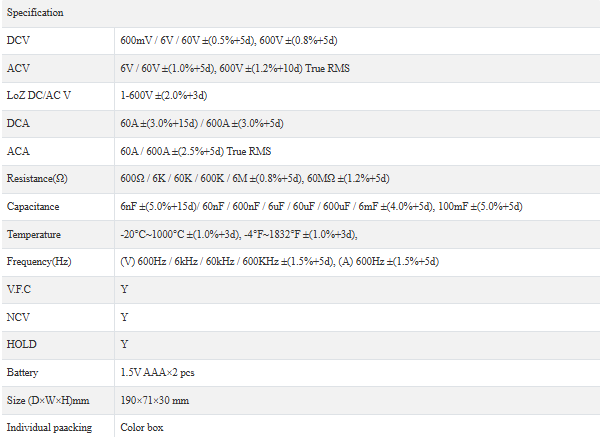Viewport: 603px width, 437px height.
Task: Click the HOLD row label
Action: pyautogui.click(x=21, y=344)
